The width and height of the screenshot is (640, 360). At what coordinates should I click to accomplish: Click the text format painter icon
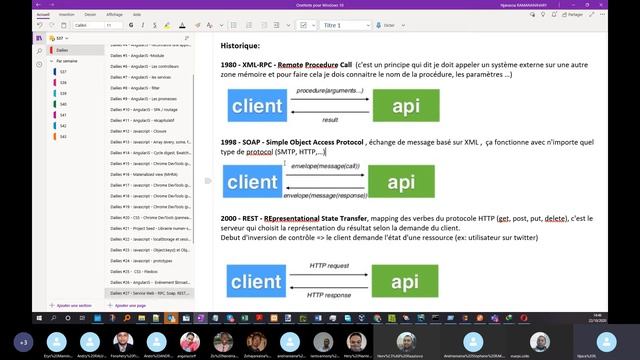209,25
